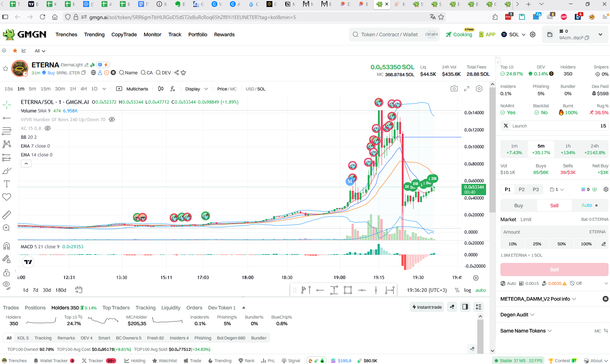Open trade settings gear in Sell panel
Screen dimensions: 610x364
click(606, 189)
